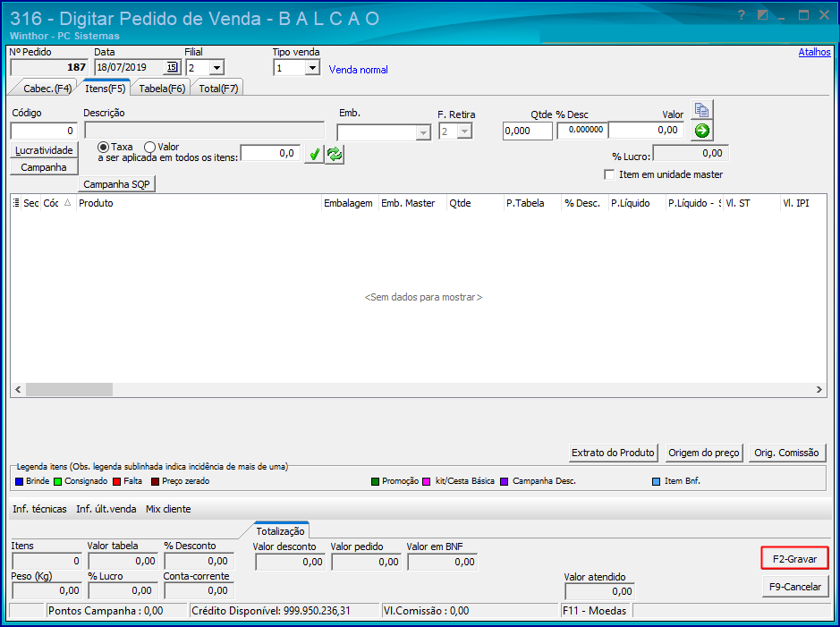Switch to Itens(F5) tab
Screen dimensions: 840x627
[x=105, y=89]
